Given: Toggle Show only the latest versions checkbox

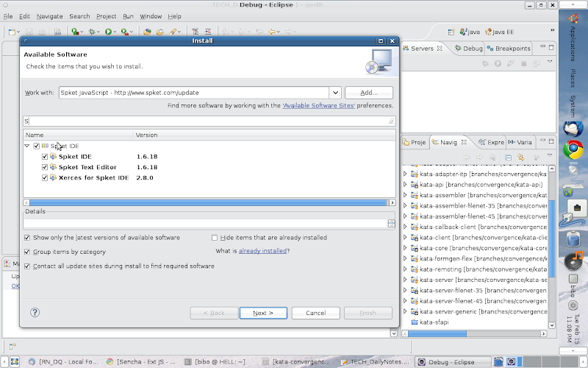Looking at the screenshot, I should (27, 238).
